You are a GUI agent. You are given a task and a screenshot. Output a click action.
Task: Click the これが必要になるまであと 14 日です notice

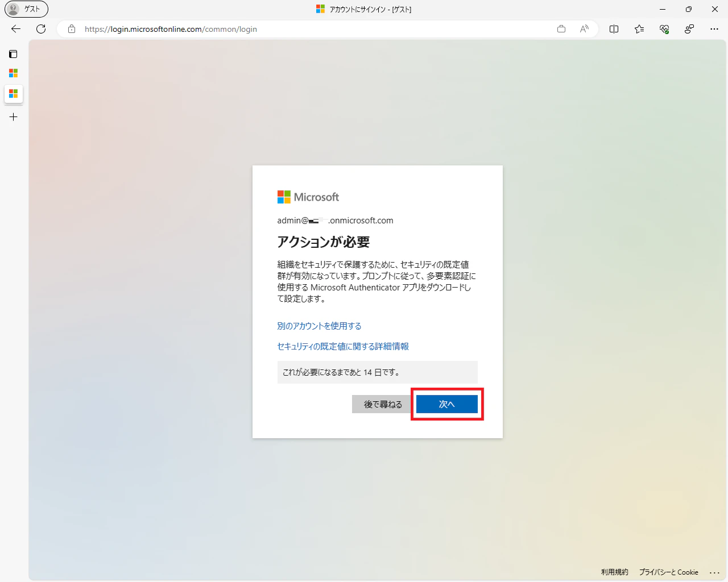pyautogui.click(x=378, y=372)
